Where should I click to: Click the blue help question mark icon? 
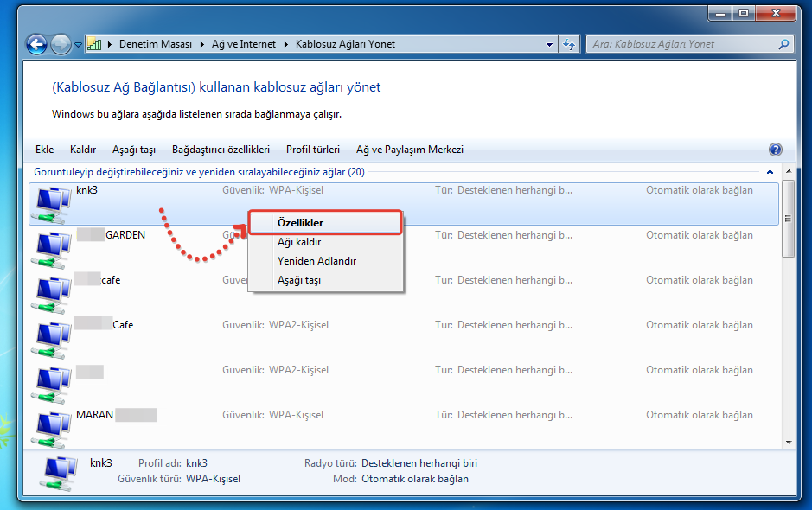(x=775, y=150)
